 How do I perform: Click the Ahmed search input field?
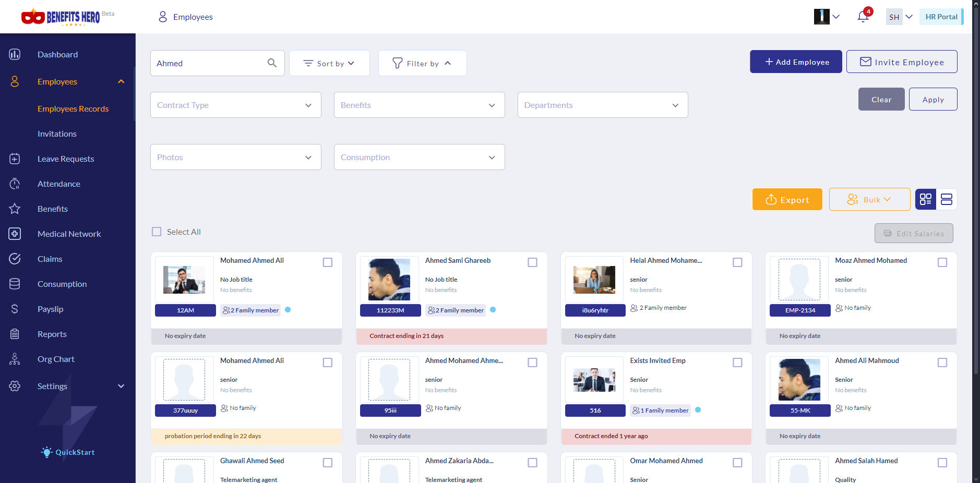209,63
